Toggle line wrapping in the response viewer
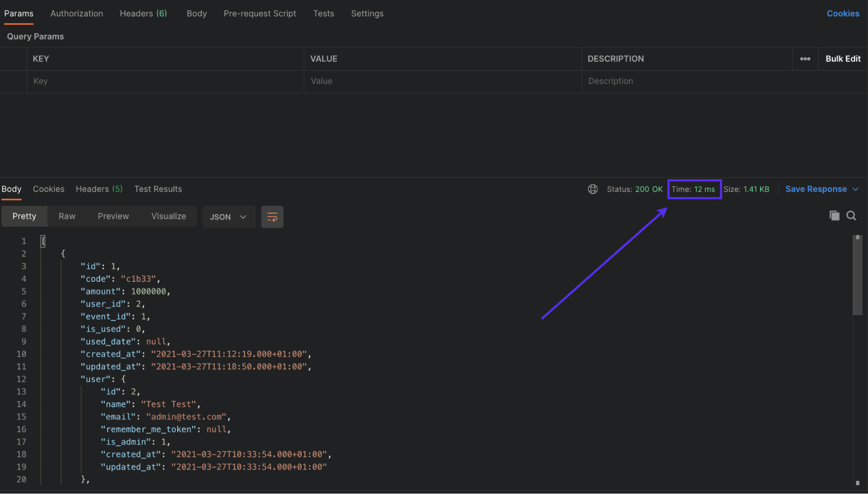This screenshot has width=868, height=494. [x=272, y=217]
